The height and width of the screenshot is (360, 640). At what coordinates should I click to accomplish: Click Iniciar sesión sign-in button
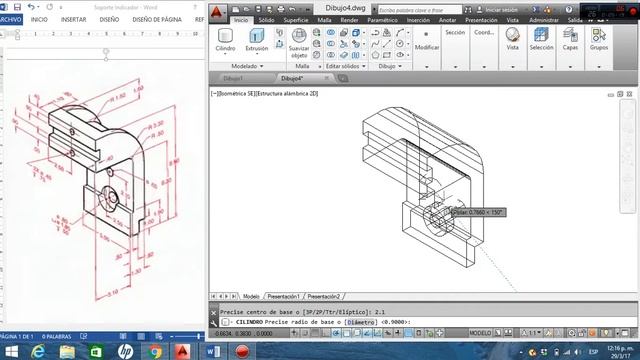[497, 10]
